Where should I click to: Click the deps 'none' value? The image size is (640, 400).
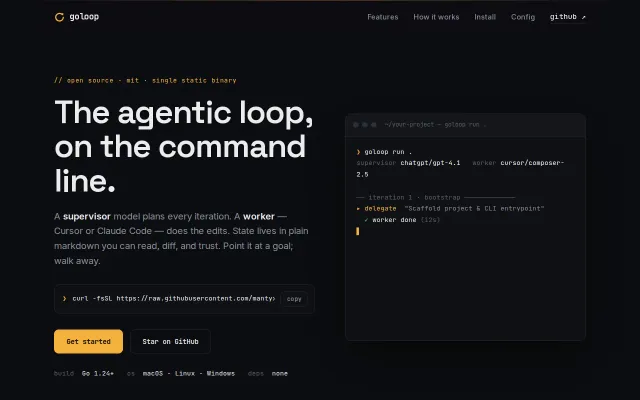pyautogui.click(x=280, y=373)
